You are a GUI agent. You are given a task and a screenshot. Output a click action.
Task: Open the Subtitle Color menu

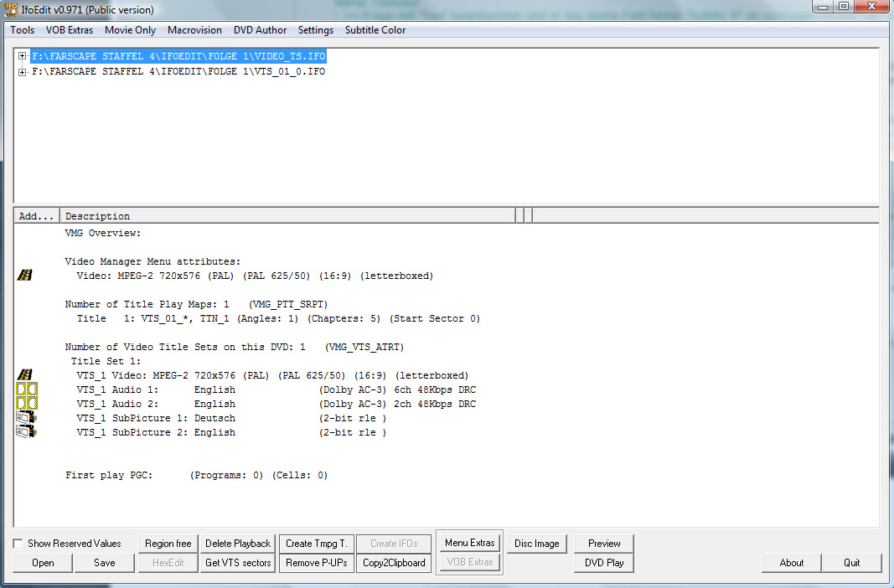(x=375, y=30)
